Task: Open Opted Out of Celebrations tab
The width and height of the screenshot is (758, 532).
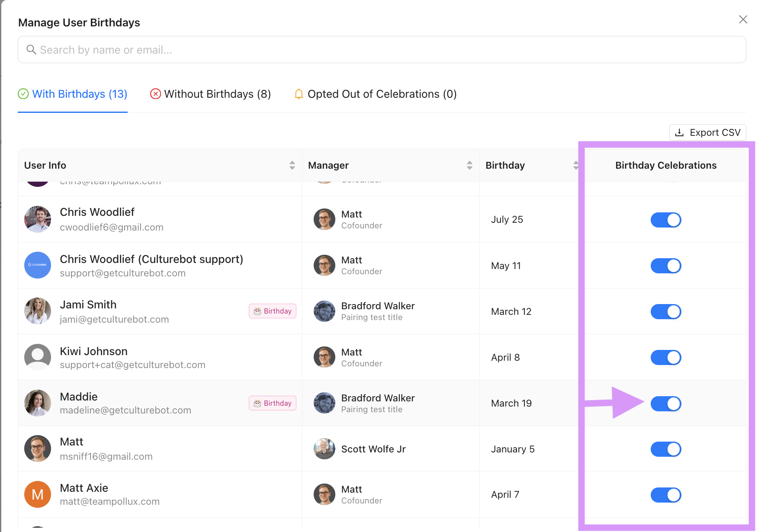Action: [x=375, y=94]
